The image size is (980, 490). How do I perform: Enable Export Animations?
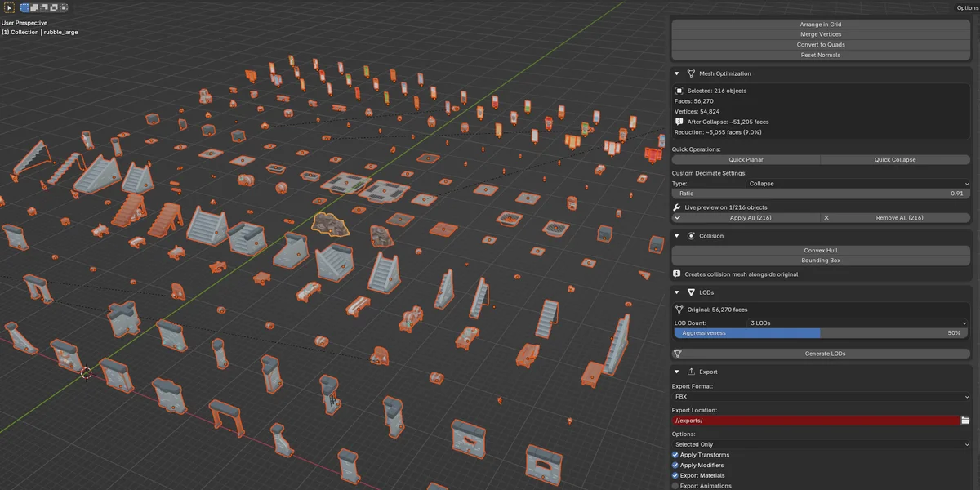675,485
